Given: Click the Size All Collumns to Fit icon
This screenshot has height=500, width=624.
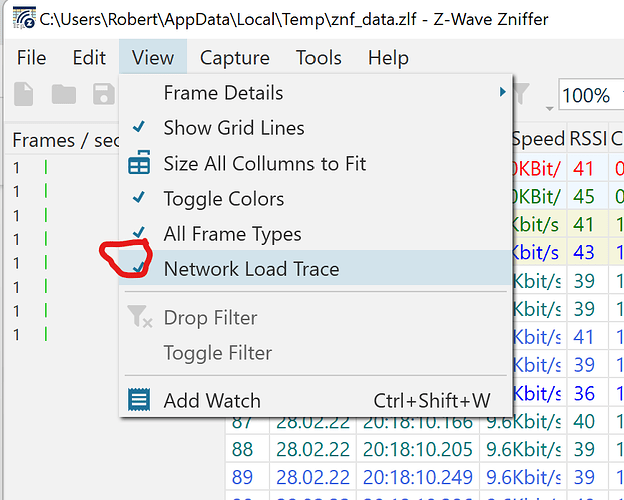Looking at the screenshot, I should (139, 162).
